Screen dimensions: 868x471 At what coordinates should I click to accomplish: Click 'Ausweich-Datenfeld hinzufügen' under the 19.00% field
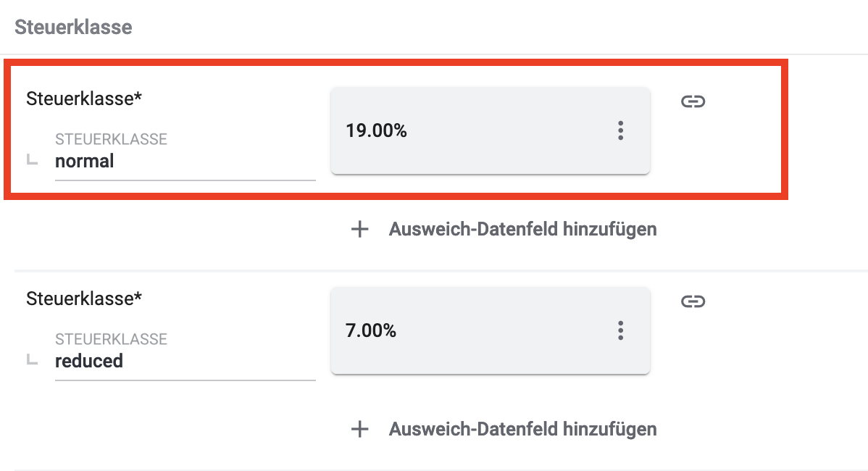pyautogui.click(x=522, y=230)
